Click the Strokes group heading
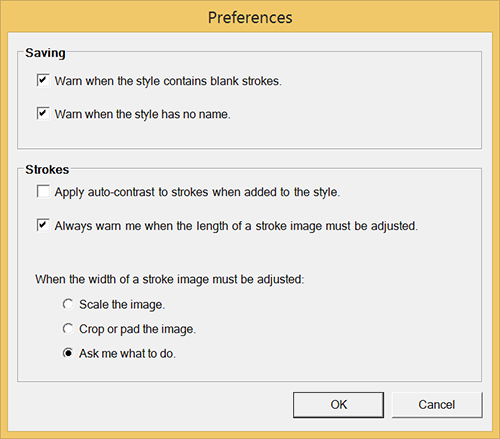Screen dimensions: 500x439 [47, 169]
